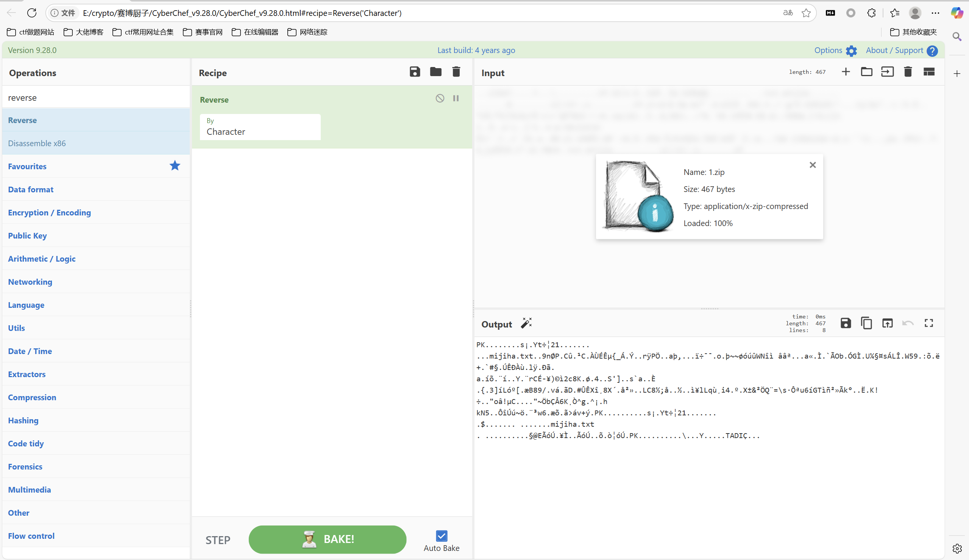Select the Disassemble x86 operation
The width and height of the screenshot is (969, 560).
tap(96, 143)
